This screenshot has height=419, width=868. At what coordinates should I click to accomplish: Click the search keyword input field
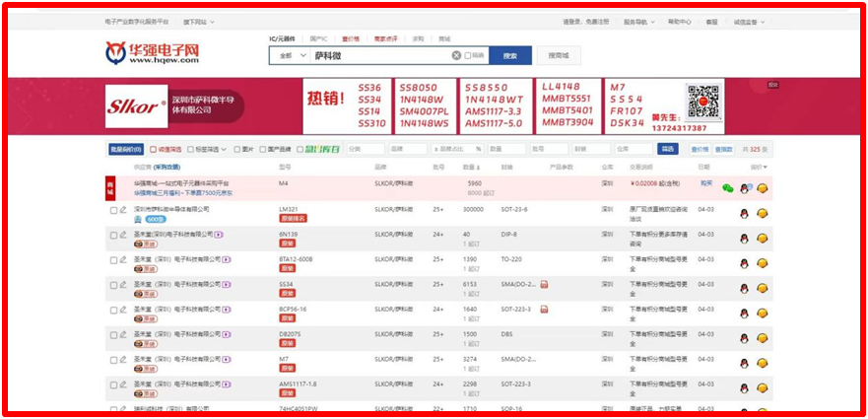click(379, 56)
